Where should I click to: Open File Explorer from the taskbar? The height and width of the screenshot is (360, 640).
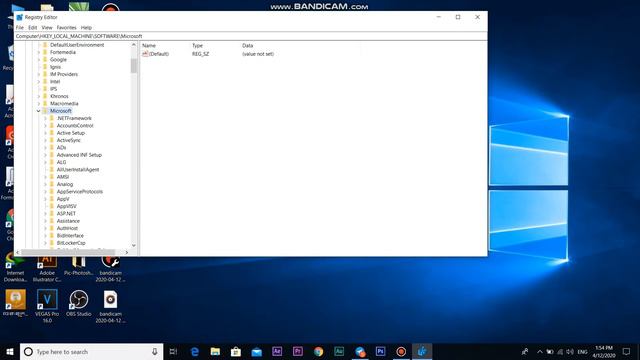(x=215, y=351)
